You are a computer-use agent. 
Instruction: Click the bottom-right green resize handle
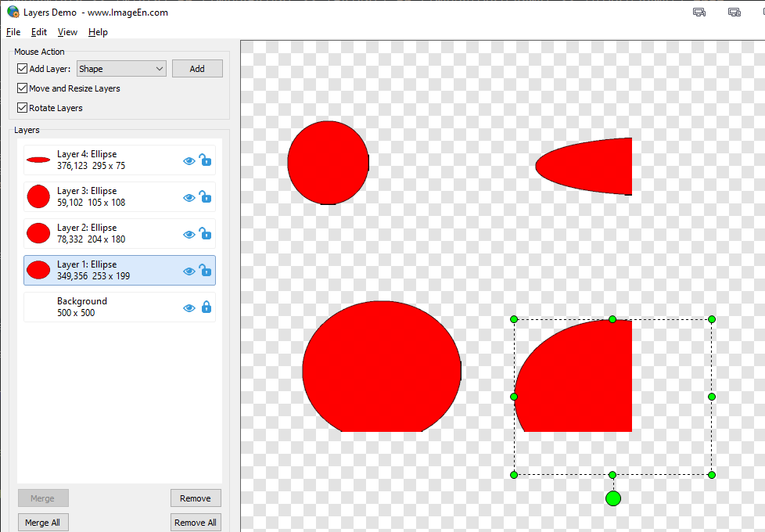click(712, 475)
